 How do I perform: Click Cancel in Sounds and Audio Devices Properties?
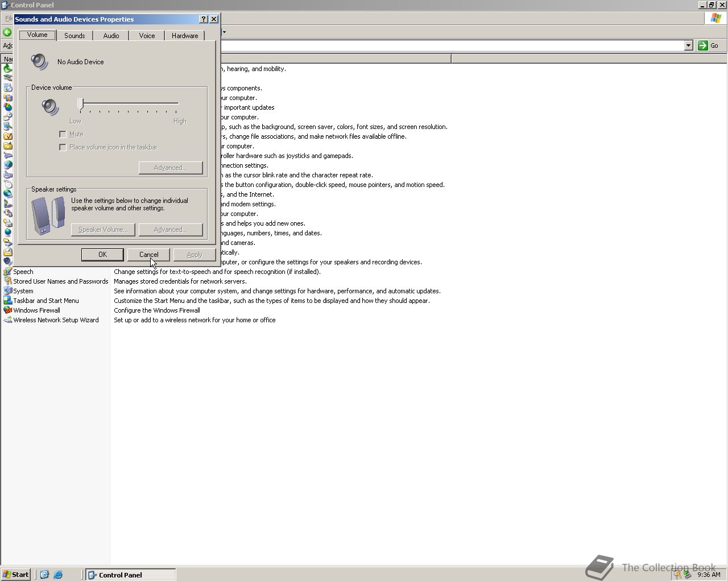coord(148,255)
